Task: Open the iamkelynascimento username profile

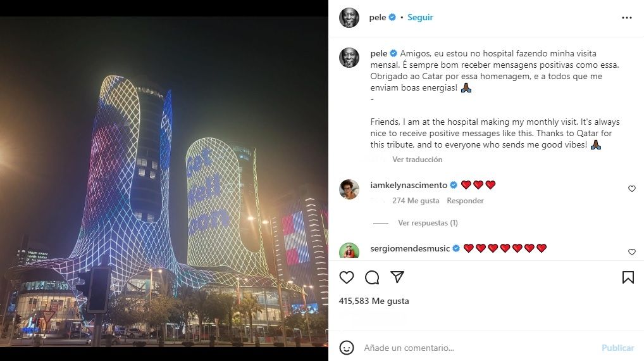Action: coord(409,185)
